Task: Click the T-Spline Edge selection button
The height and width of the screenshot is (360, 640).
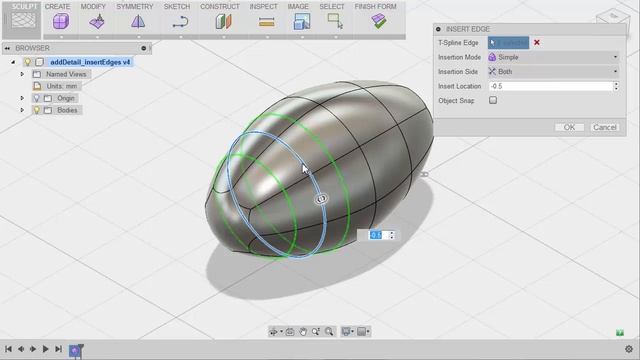Action: click(x=509, y=42)
